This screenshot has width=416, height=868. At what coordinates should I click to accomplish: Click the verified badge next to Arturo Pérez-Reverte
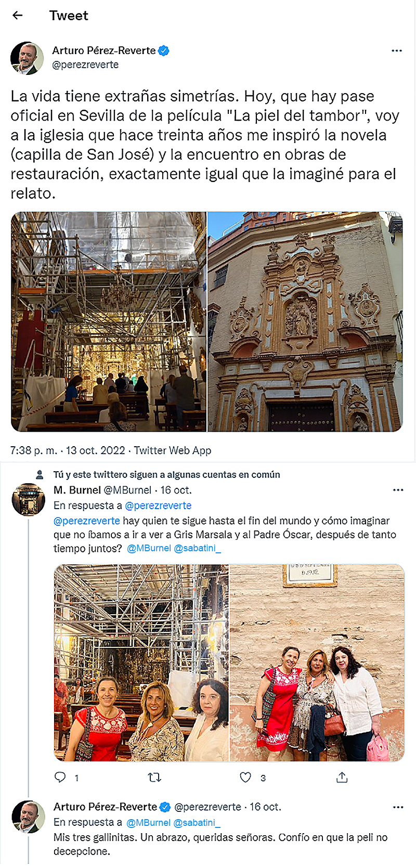[164, 50]
